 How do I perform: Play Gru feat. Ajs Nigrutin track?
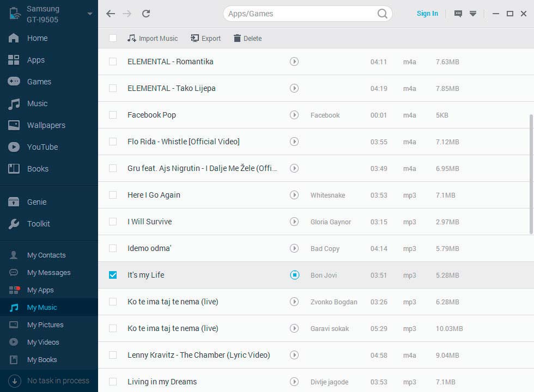click(x=294, y=168)
